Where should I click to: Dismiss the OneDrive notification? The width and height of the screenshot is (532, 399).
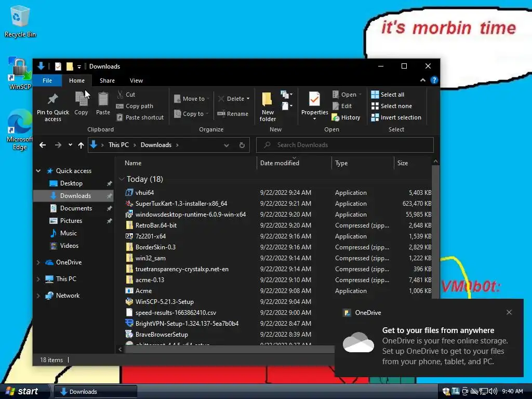tap(509, 312)
